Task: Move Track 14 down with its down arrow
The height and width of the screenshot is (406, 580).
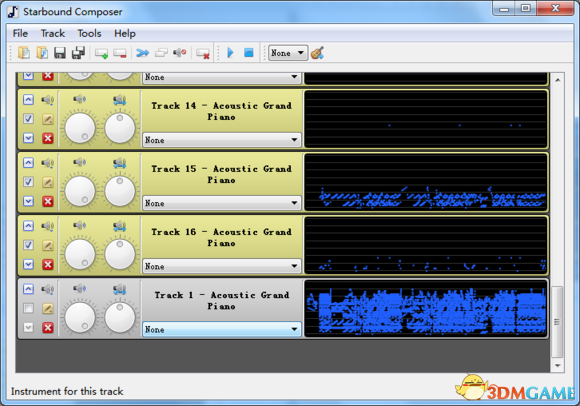Action: point(28,138)
